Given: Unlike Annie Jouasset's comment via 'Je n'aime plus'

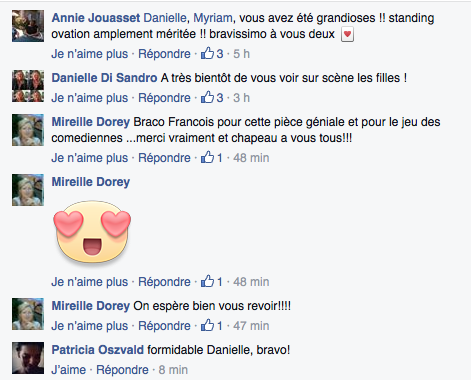Looking at the screenshot, I should click(90, 54).
